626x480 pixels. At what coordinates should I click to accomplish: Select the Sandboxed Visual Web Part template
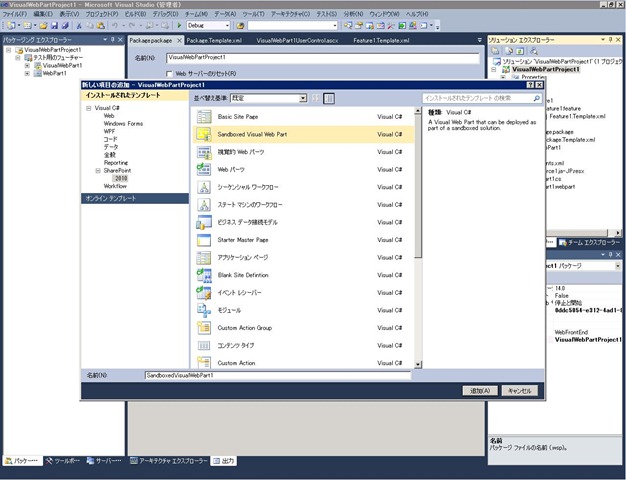pos(303,134)
